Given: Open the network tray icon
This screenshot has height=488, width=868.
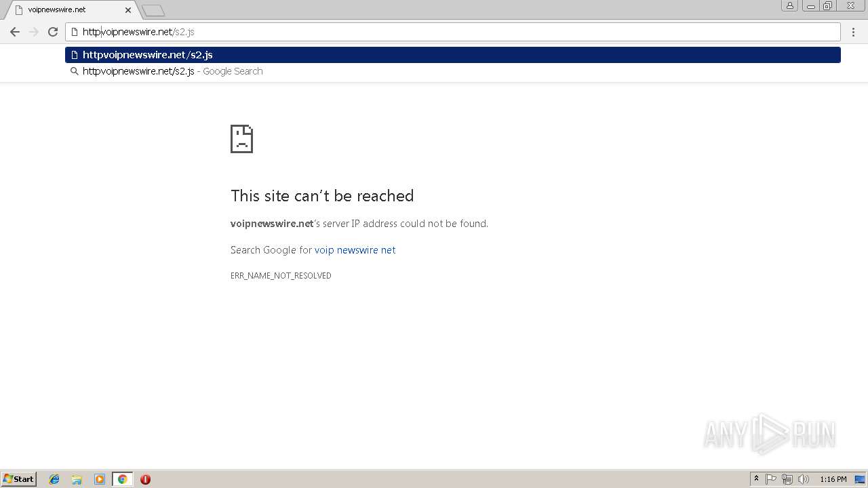Looking at the screenshot, I should click(787, 479).
